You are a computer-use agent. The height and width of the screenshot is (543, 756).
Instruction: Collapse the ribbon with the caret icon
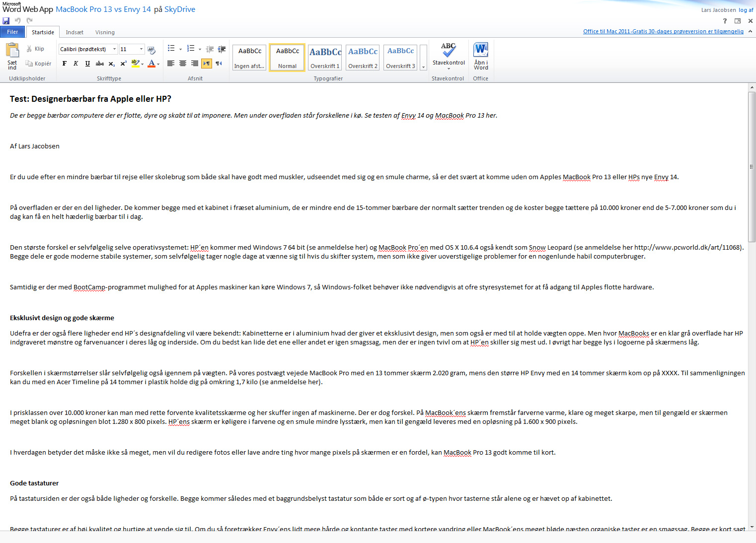(751, 31)
